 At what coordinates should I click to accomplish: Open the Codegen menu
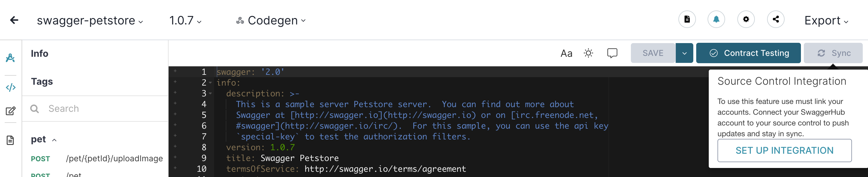click(271, 21)
